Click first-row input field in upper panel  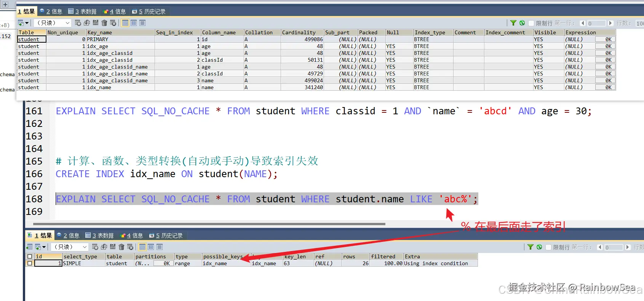596,23
